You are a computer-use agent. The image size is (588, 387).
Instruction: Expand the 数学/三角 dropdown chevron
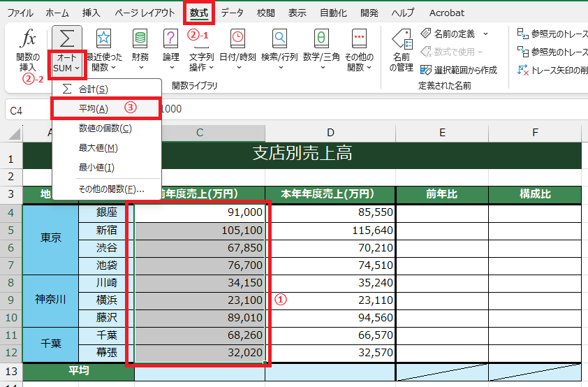click(x=323, y=68)
